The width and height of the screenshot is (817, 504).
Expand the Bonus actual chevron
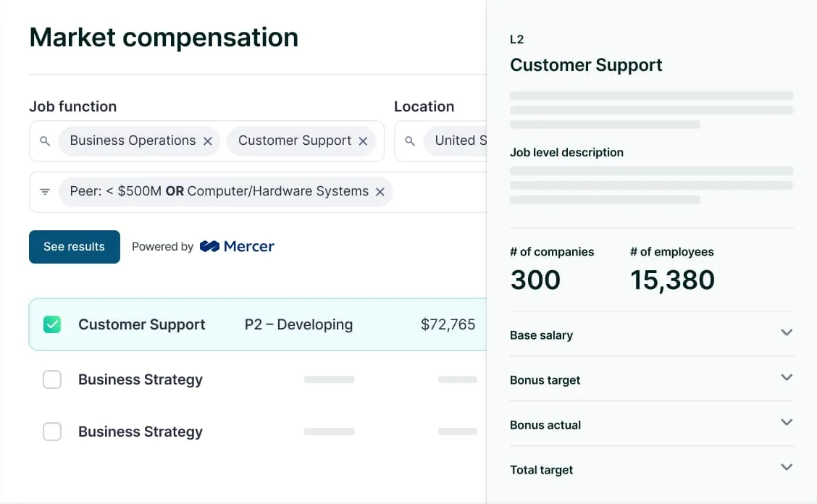(x=787, y=423)
